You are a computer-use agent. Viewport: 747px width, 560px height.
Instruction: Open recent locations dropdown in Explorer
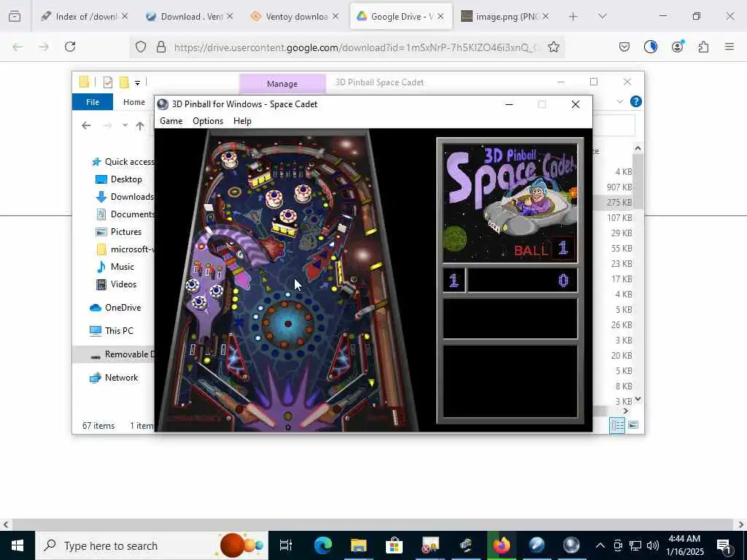pos(125,125)
